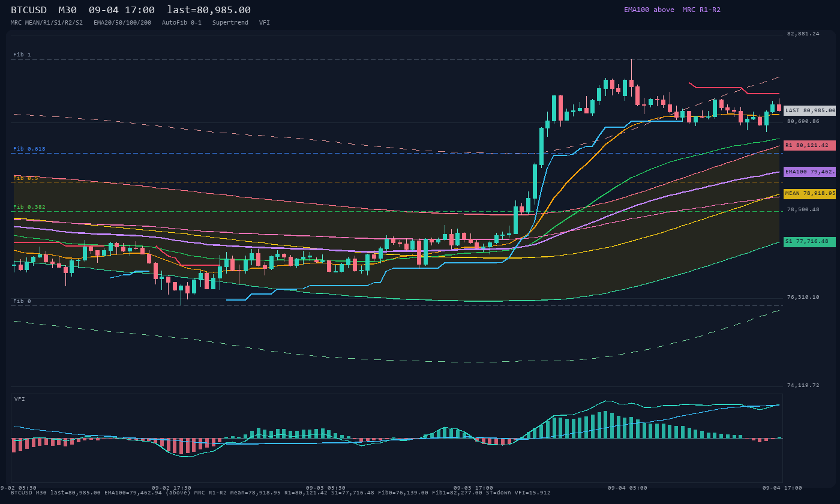Screen dimensions: 840x504
Task: Click the S1 77,716.48 price tag
Action: pyautogui.click(x=809, y=242)
